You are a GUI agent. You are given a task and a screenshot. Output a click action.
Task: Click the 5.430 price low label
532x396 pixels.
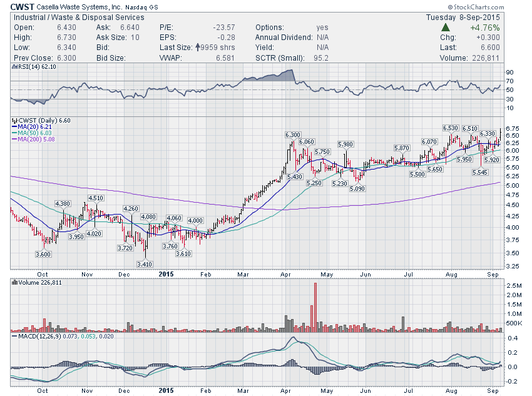pos(295,176)
